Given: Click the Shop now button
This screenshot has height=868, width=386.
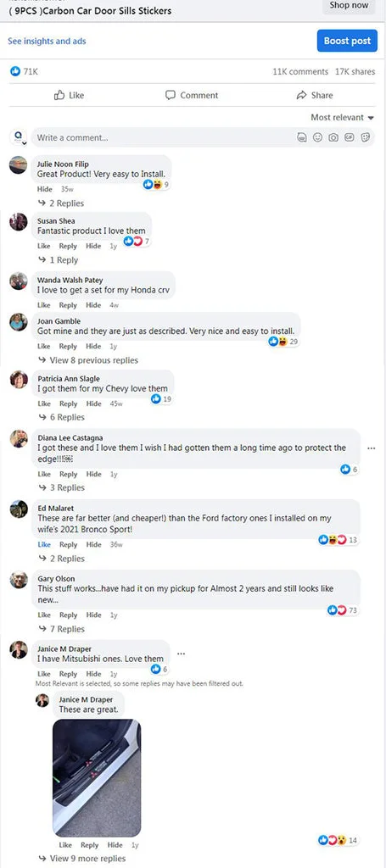Looking at the screenshot, I should point(349,6).
